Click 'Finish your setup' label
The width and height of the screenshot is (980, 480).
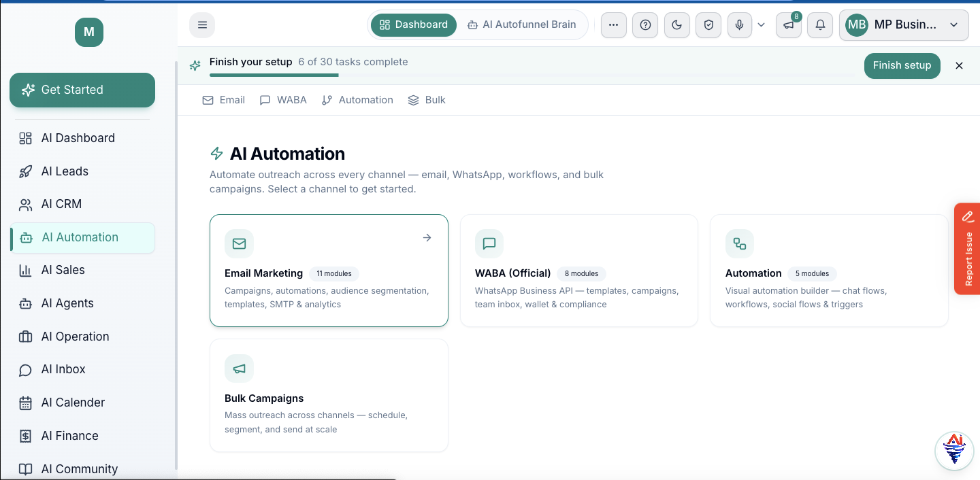click(x=250, y=62)
